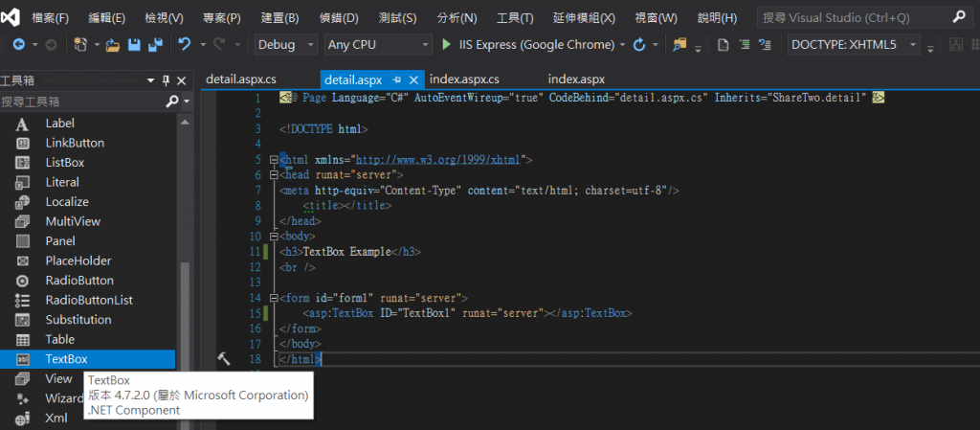Image resolution: width=980 pixels, height=430 pixels.
Task: Select the TextBox item in toolbox
Action: click(87, 359)
